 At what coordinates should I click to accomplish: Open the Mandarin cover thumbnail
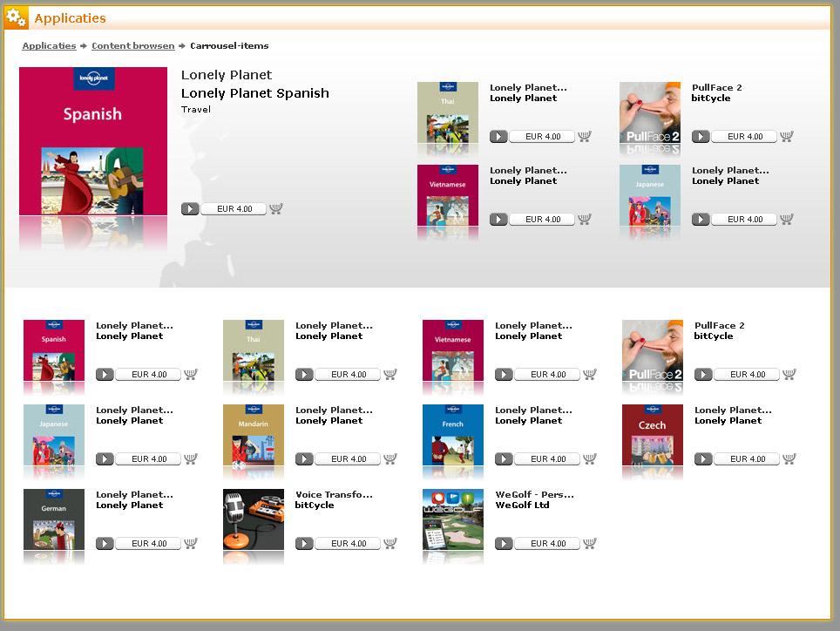(254, 434)
